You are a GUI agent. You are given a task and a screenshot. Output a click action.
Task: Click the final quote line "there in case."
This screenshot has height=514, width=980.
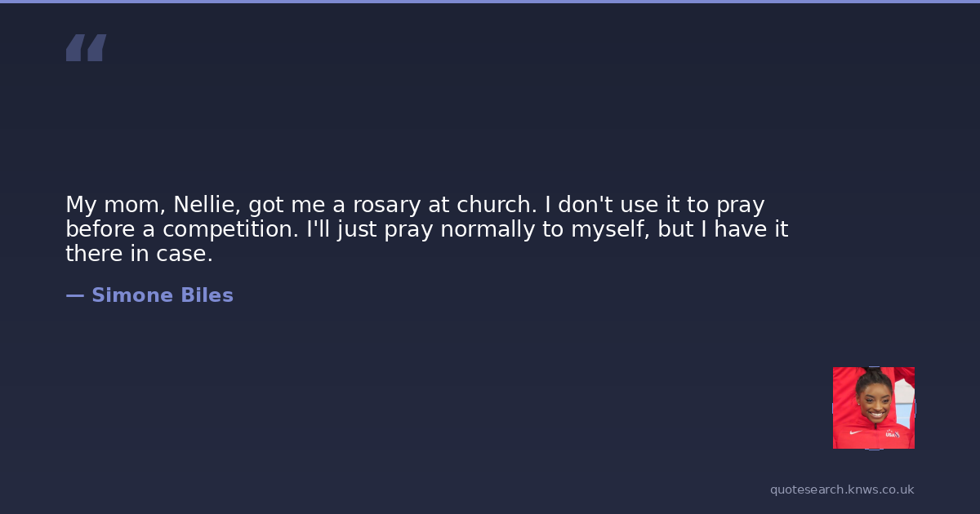pos(139,254)
